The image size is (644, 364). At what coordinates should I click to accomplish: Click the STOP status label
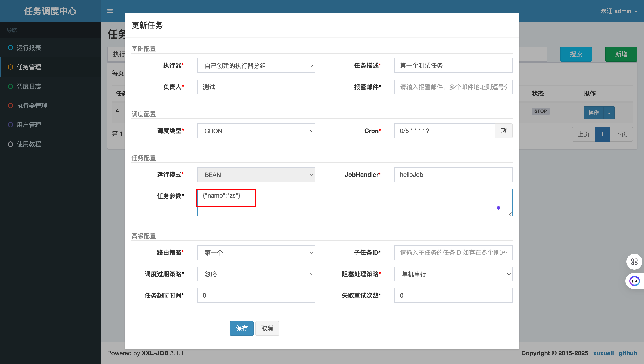coord(540,111)
